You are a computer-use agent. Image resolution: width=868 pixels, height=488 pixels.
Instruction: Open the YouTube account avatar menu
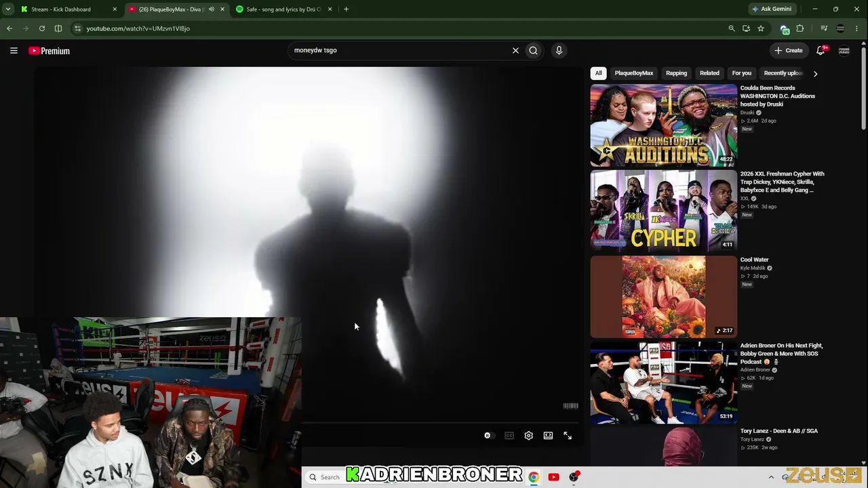tap(844, 50)
